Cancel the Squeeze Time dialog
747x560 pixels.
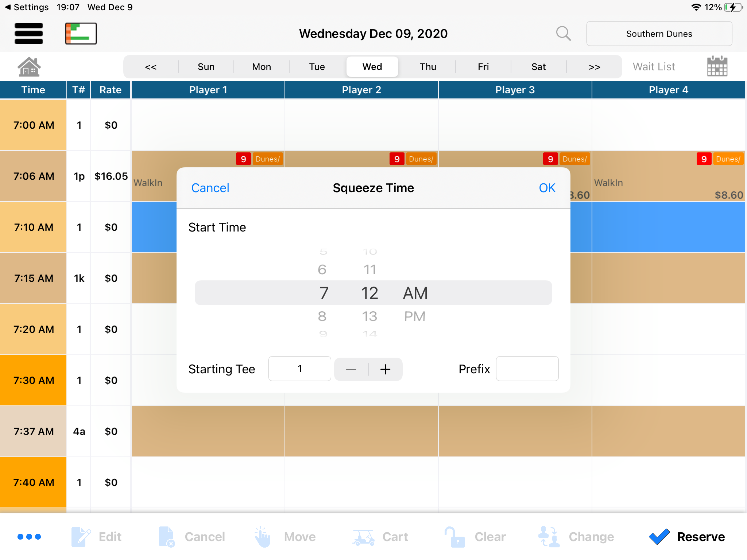(x=210, y=188)
